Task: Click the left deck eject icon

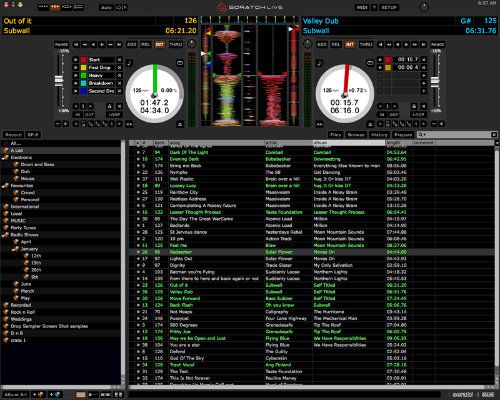Action: pos(180,124)
